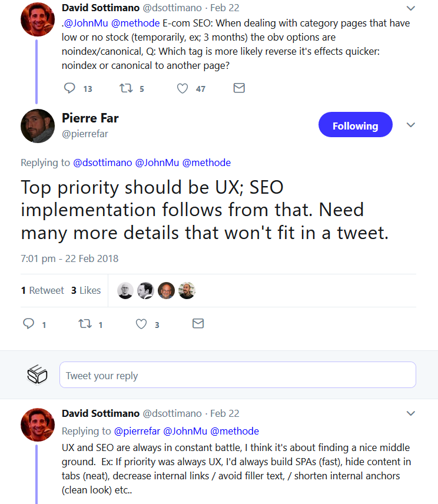The width and height of the screenshot is (438, 504).
Task: Like Pierre Far's tweet with the heart
Action: [x=141, y=323]
